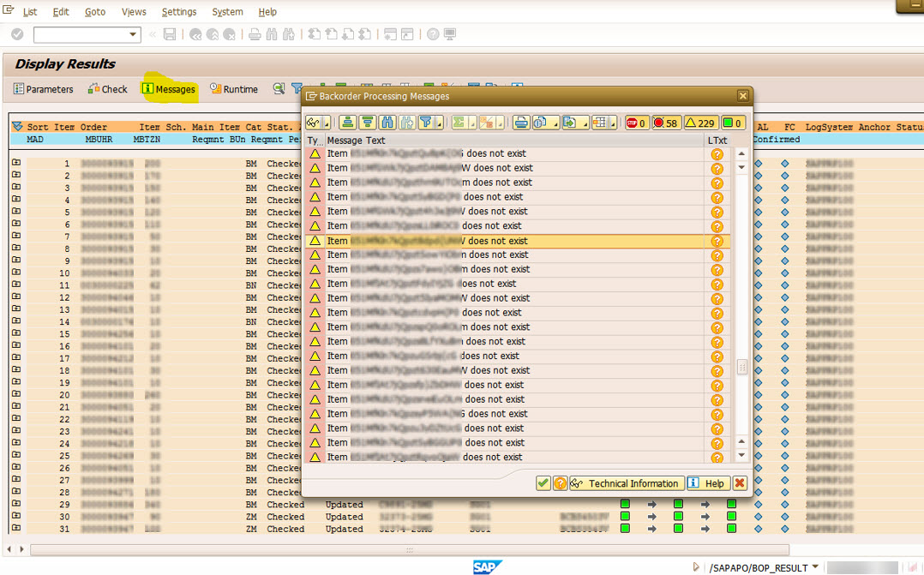Sort messages ascending in the dialog toolbar

(348, 123)
